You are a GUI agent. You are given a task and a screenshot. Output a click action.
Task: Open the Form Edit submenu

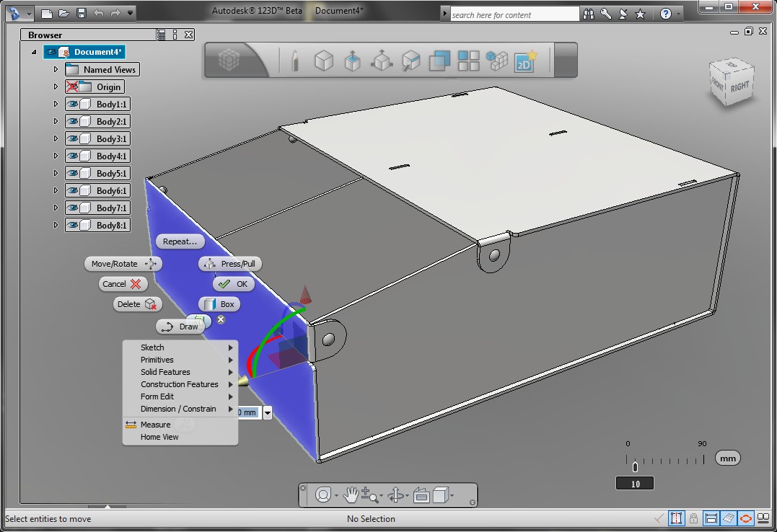(x=180, y=396)
